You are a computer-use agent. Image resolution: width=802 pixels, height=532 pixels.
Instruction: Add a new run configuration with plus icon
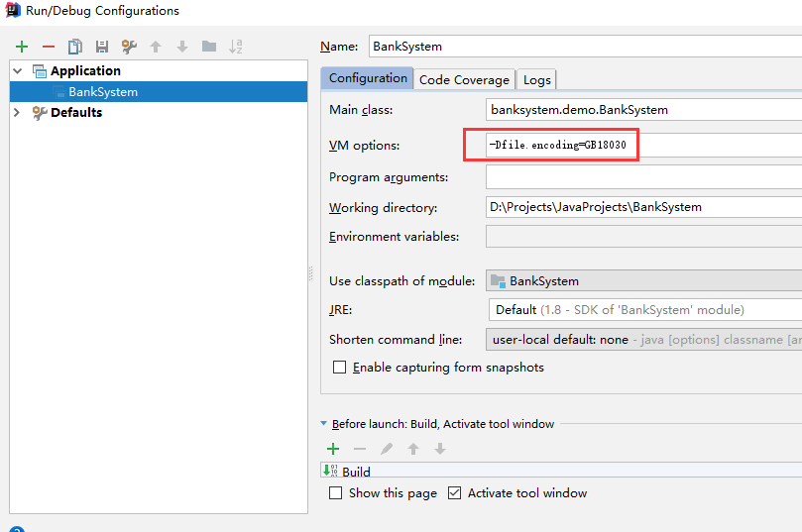coord(22,47)
